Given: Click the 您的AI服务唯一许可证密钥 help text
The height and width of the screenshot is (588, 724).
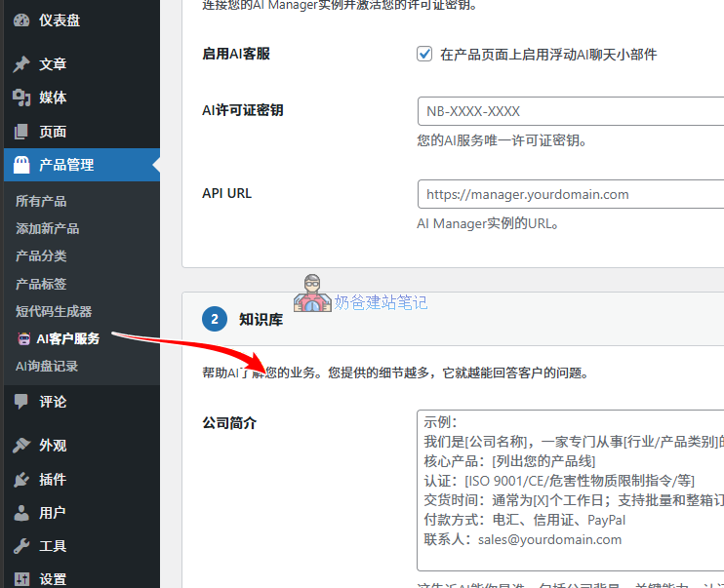Looking at the screenshot, I should [502, 140].
